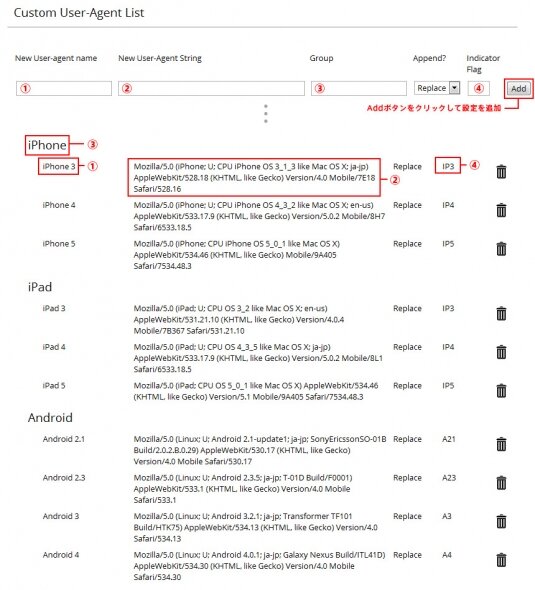Click the T-01D Build user-agent string
The width and height of the screenshot is (535, 590).
[x=243, y=489]
